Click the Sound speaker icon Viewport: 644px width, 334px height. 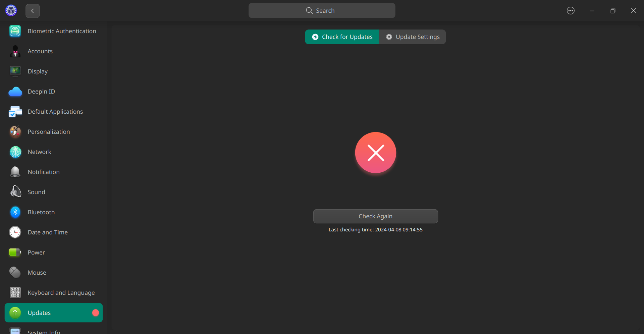point(15,192)
